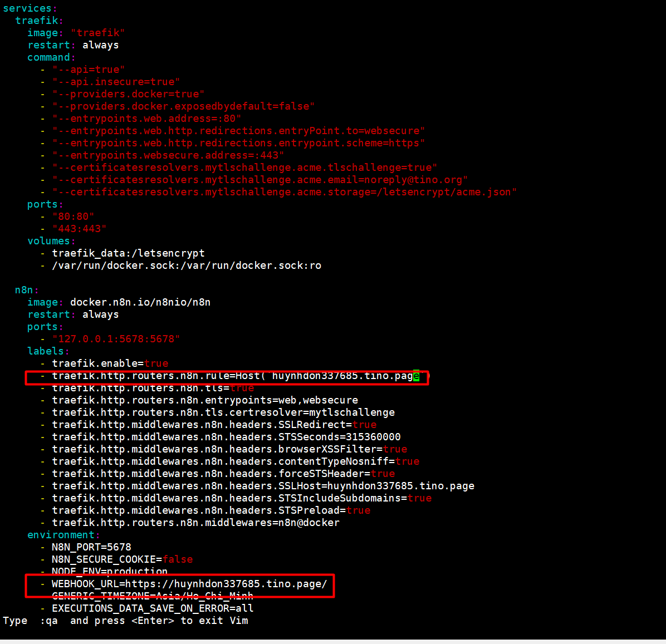Click the "--api.insecure=true" command argument
The image size is (666, 644).
click(116, 82)
